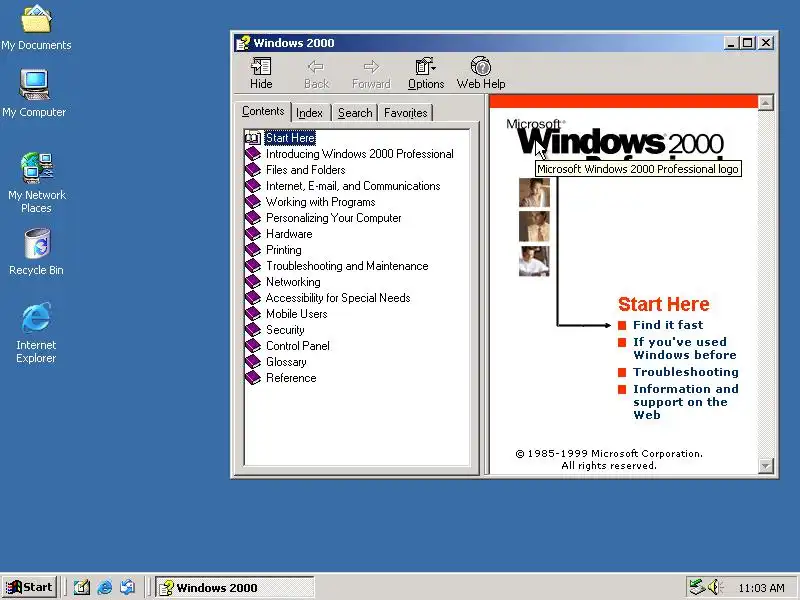Click the book icon next to Control Panel

(x=253, y=345)
